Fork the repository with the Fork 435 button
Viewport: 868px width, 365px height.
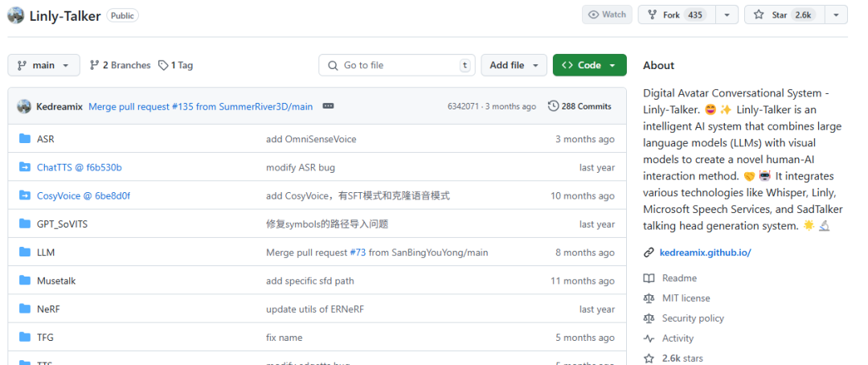coord(677,15)
